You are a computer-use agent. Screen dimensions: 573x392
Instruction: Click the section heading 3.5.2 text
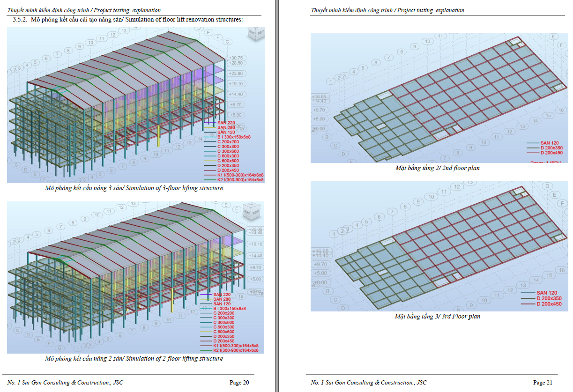[127, 19]
